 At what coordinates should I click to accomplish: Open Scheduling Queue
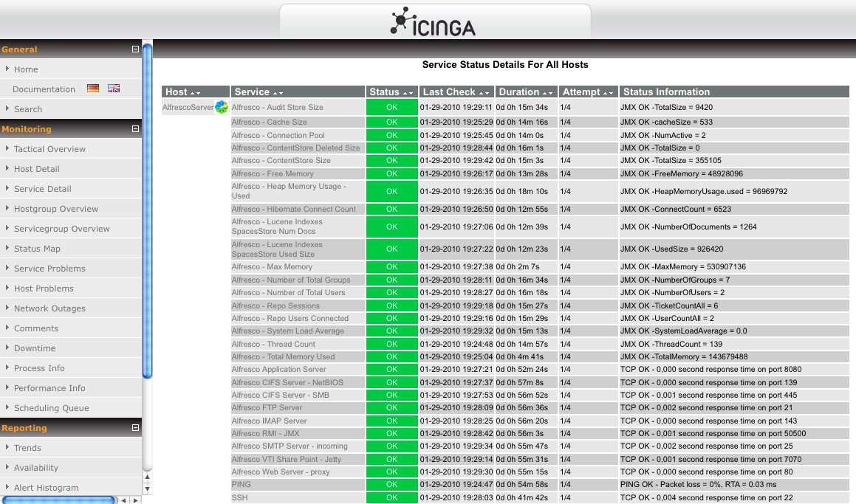coord(51,408)
